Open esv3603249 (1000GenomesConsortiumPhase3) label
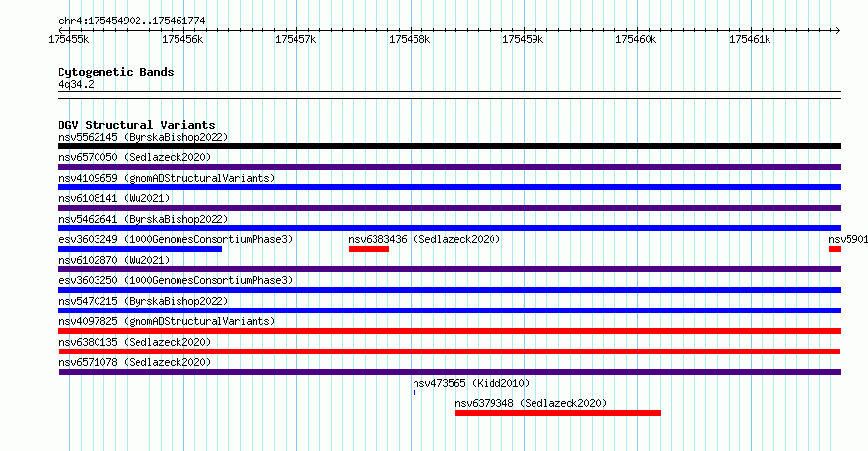The width and height of the screenshot is (868, 451). pos(176,239)
